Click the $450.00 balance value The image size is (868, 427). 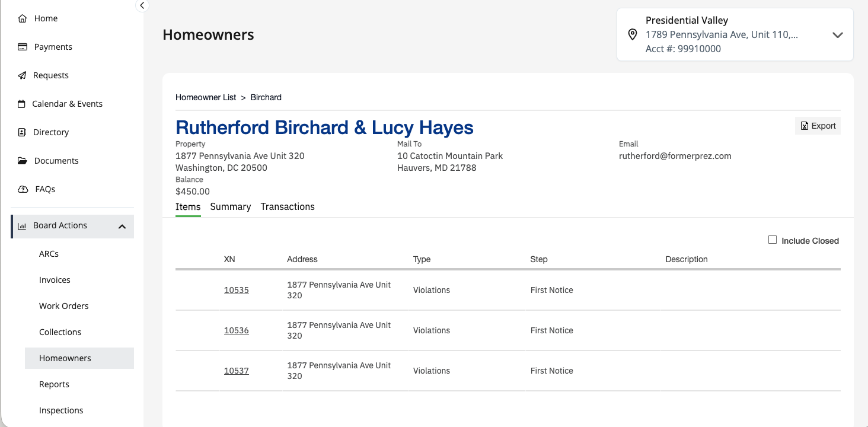(x=193, y=192)
